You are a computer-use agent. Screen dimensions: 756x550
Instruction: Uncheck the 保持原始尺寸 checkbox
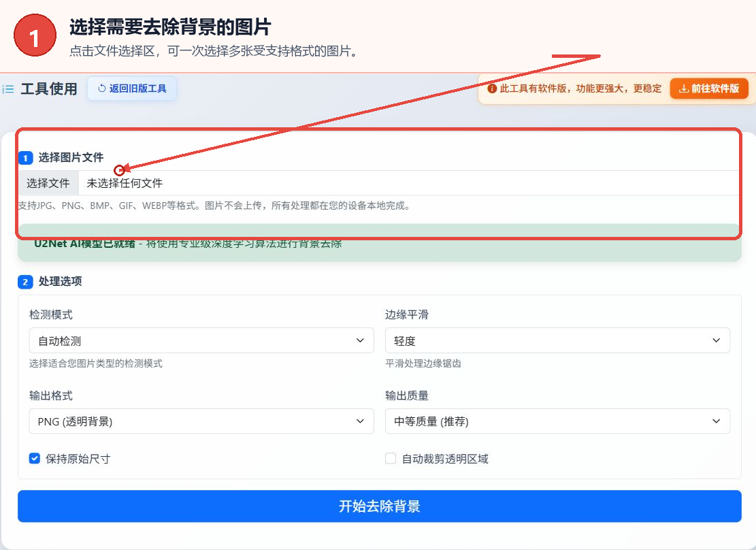point(35,458)
